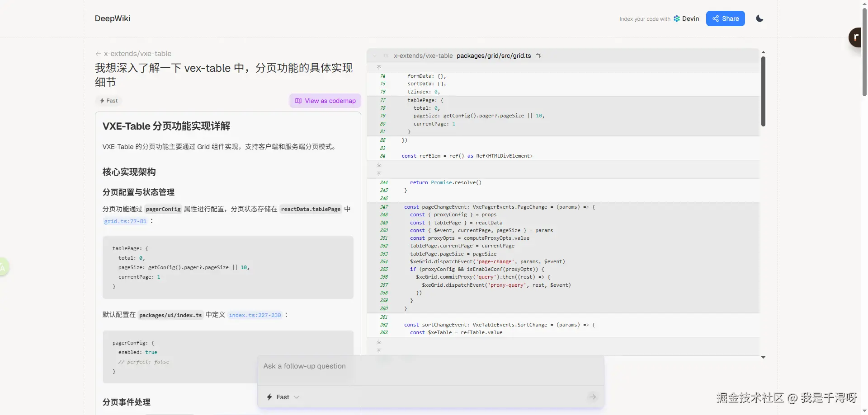This screenshot has height=415, width=868.
Task: Click the Share button
Action: coord(725,19)
